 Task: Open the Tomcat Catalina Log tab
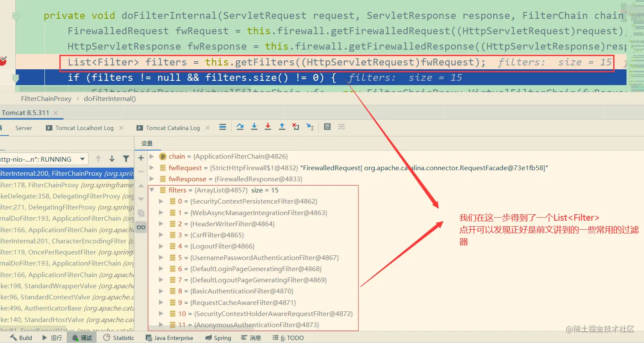pyautogui.click(x=168, y=128)
